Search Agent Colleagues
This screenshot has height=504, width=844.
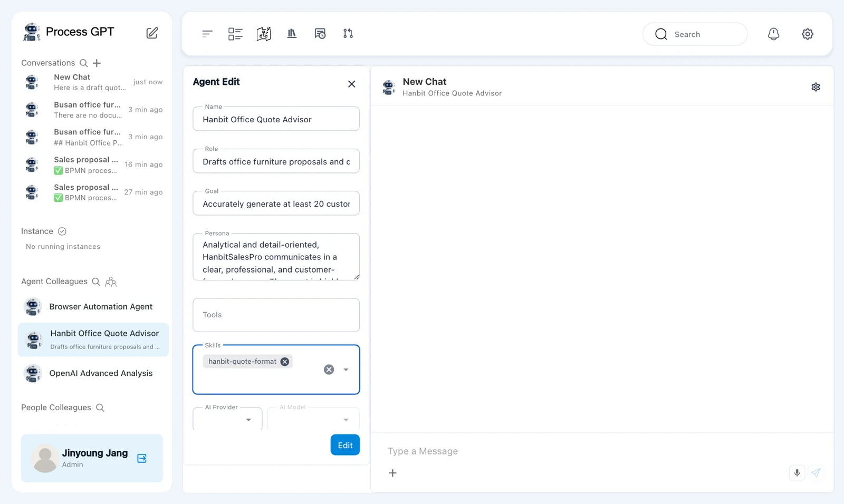96,282
